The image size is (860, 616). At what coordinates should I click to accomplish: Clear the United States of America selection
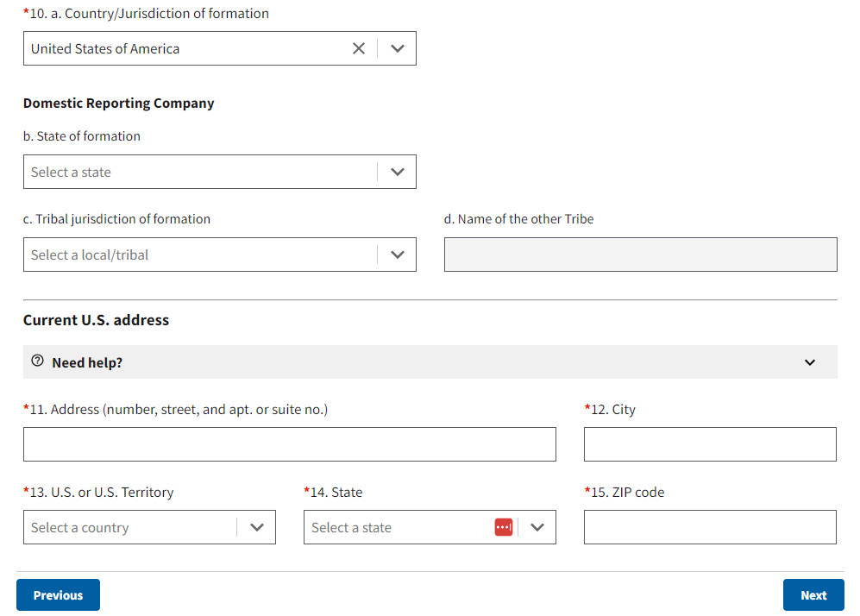point(359,49)
